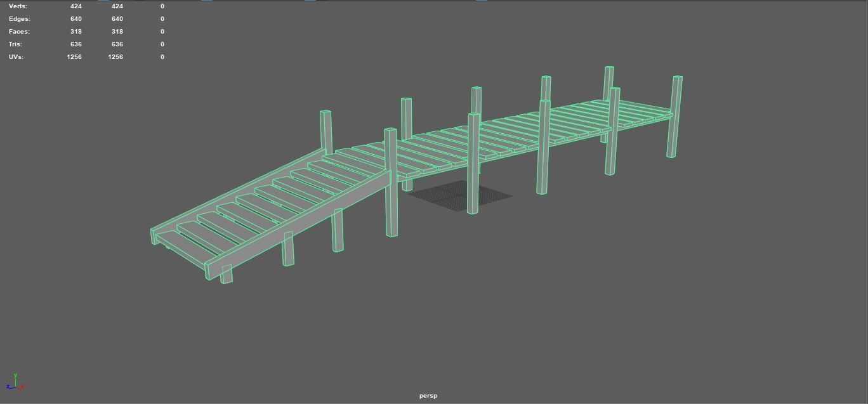
Task: Select the "Verts:" heads-up label
Action: tap(18, 6)
